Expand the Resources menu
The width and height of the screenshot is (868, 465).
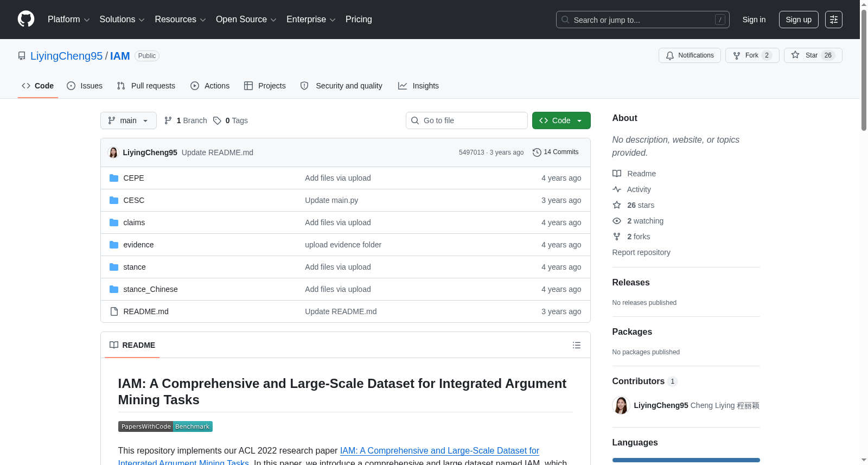pyautogui.click(x=180, y=20)
